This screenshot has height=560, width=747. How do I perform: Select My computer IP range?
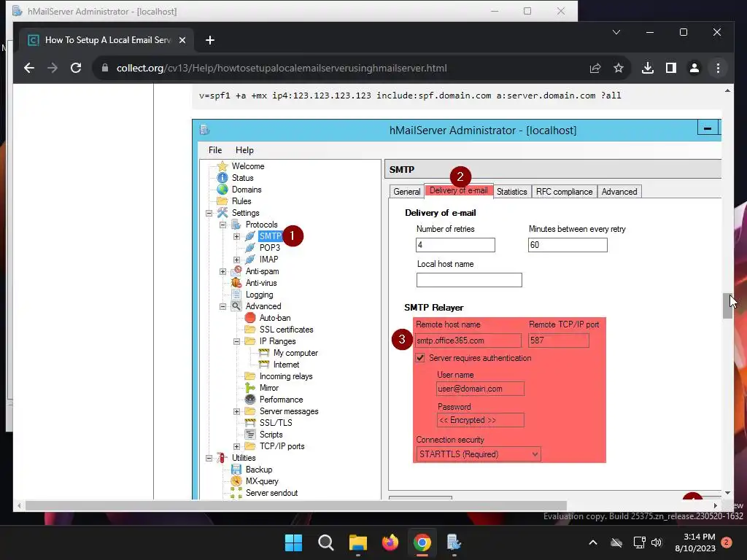coord(295,353)
